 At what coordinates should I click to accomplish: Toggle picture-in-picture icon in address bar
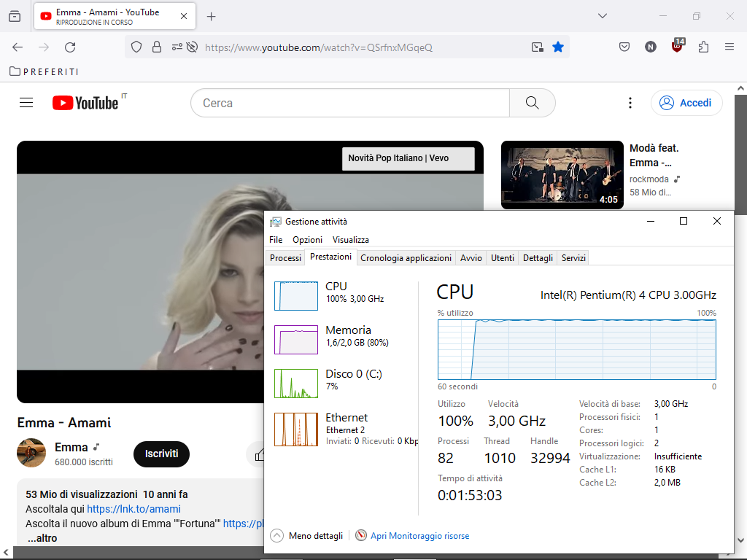(x=538, y=47)
